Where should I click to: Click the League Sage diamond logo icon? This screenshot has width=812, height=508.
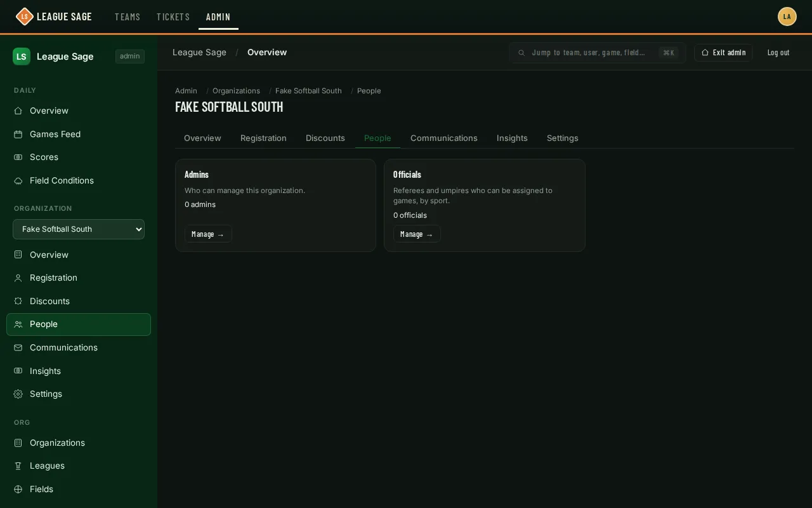tap(24, 17)
